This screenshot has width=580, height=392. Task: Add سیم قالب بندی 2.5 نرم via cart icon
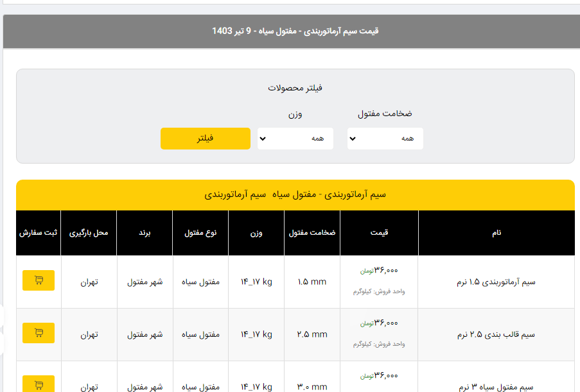[x=39, y=333]
